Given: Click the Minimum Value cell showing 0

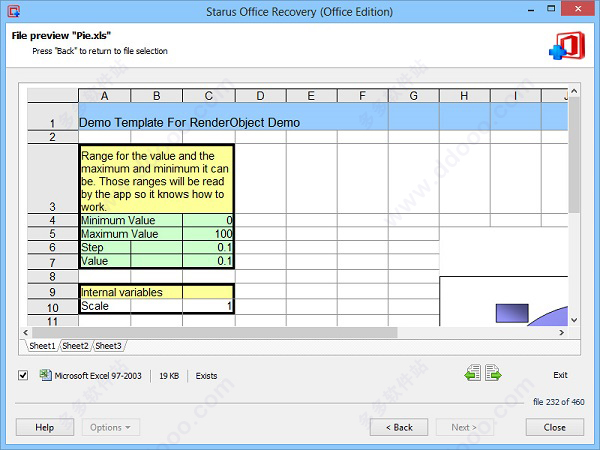Looking at the screenshot, I should (208, 220).
